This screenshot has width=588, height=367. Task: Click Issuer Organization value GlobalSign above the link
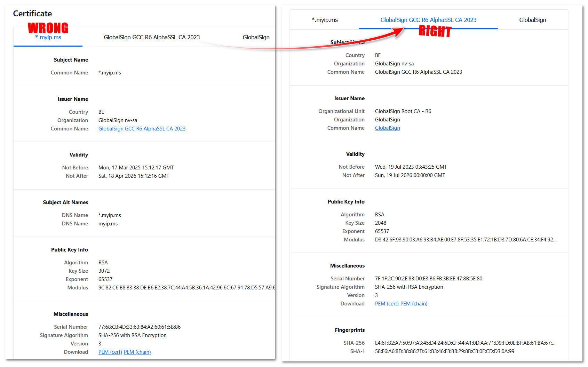click(388, 120)
